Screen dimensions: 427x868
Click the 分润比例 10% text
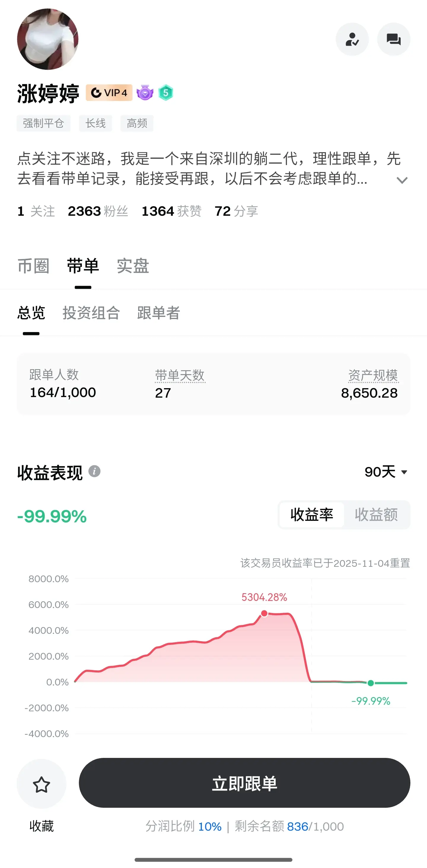click(184, 826)
